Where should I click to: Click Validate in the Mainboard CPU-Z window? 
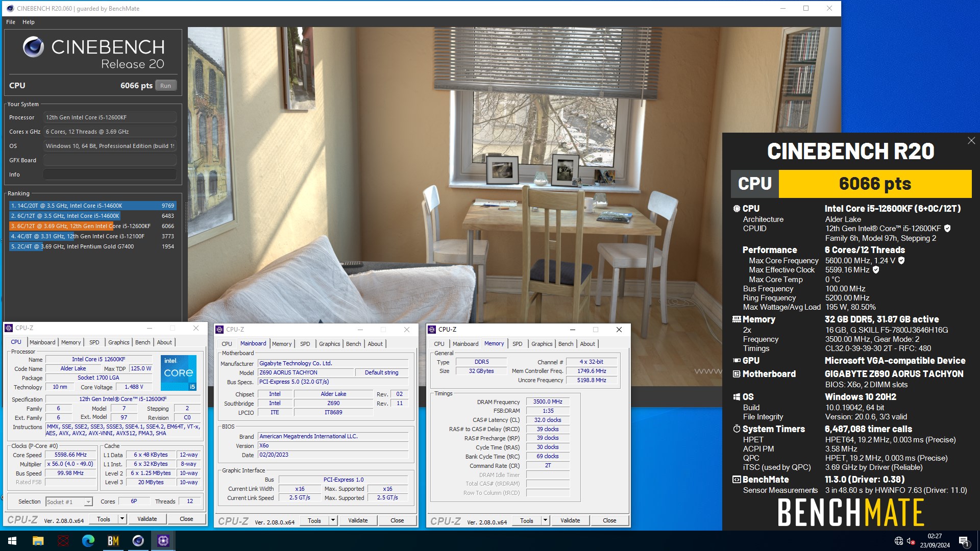[358, 521]
